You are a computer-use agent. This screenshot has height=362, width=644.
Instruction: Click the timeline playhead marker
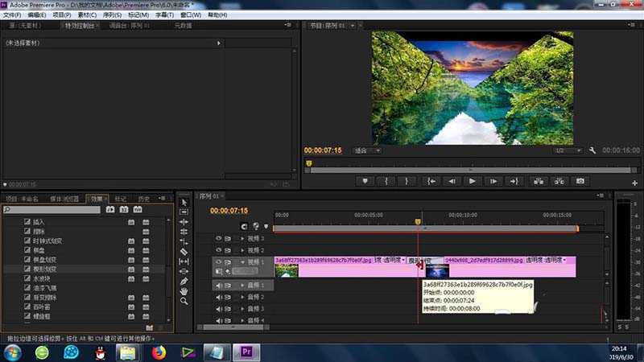click(418, 222)
